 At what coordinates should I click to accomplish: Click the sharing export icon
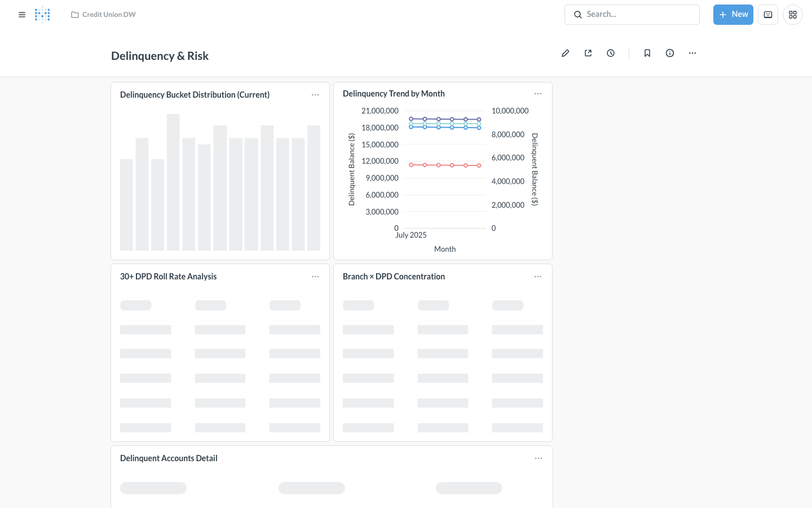pyautogui.click(x=588, y=53)
